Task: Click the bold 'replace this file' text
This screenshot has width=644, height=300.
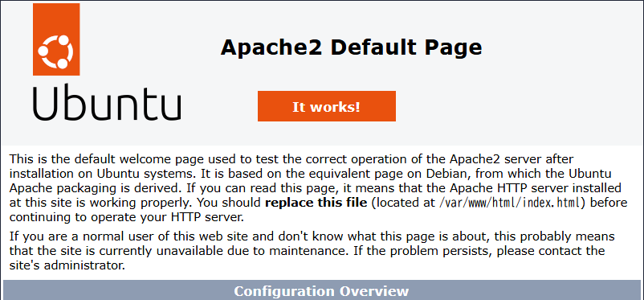Action: 316,203
